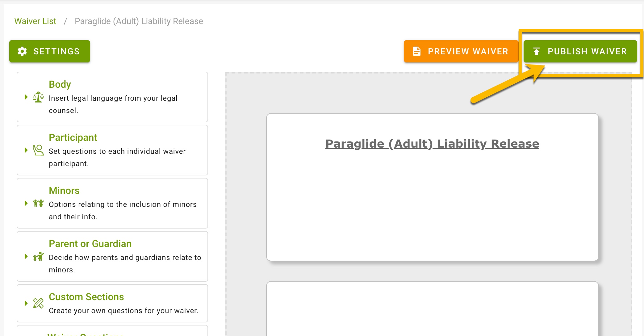
Task: Expand the Parent or Guardian arrow
Action: [26, 256]
